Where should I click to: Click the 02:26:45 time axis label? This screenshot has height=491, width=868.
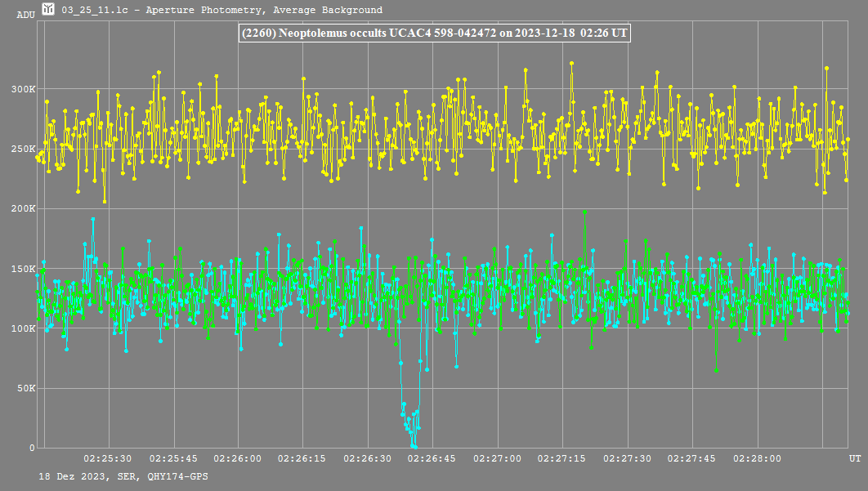(432, 459)
